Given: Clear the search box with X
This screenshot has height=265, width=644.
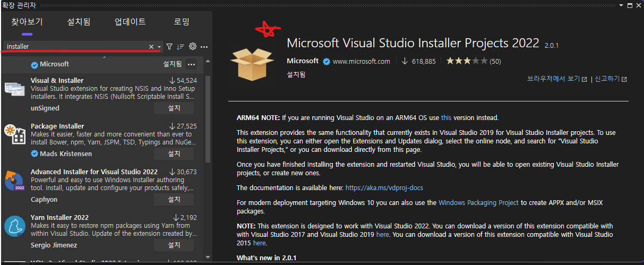Looking at the screenshot, I should point(151,47).
